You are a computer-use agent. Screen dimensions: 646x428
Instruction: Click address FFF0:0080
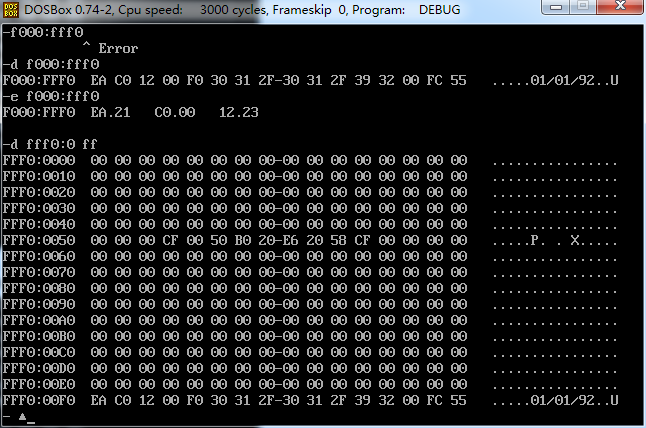click(x=39, y=288)
